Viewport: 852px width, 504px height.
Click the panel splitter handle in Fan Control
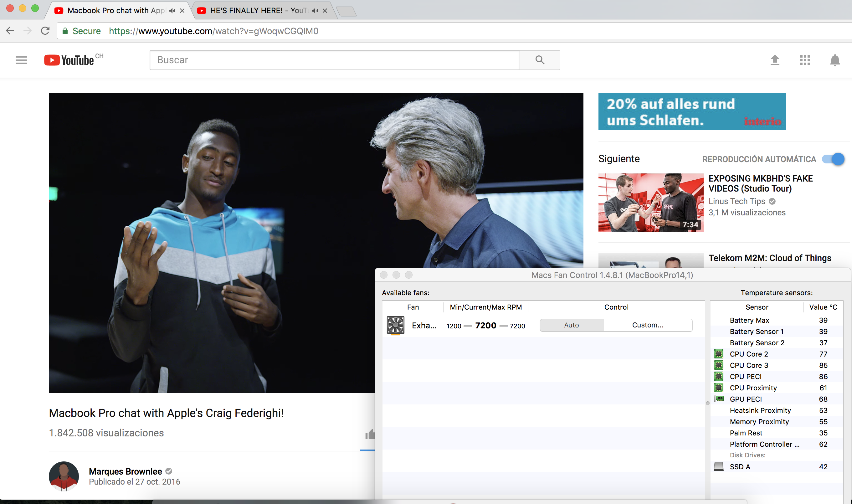708,403
